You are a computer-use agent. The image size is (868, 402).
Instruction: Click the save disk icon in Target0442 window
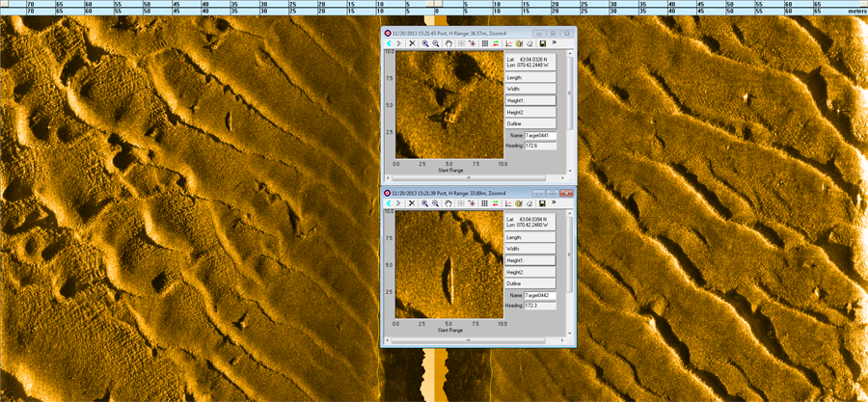543,204
